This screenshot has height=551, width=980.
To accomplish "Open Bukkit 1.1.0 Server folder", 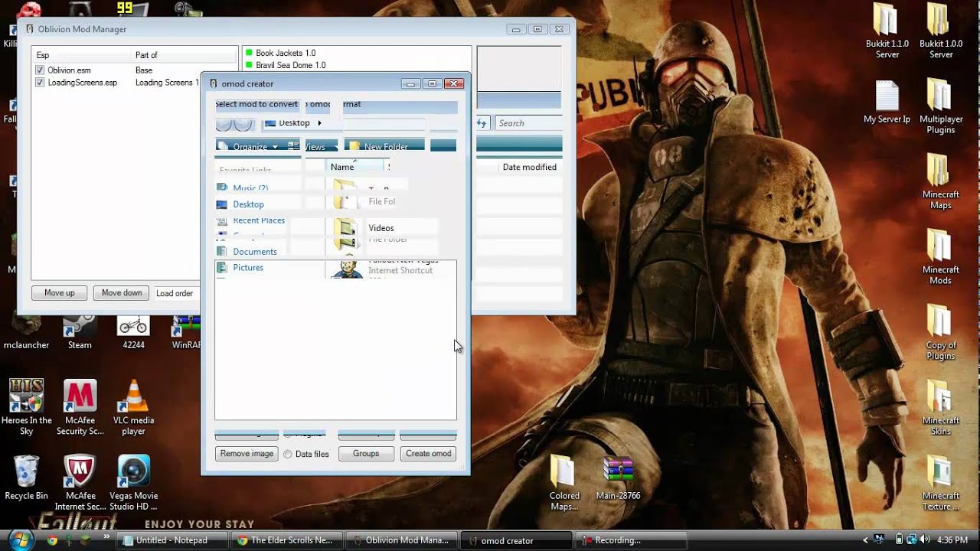I will point(887,31).
